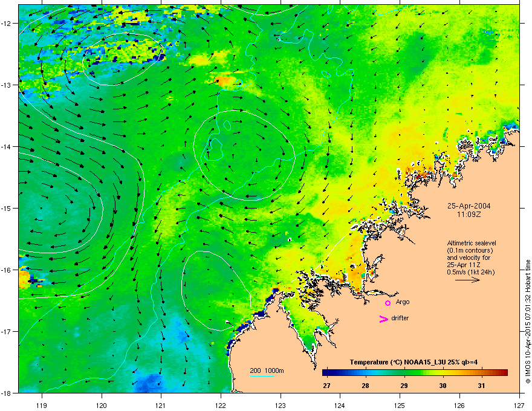532x411 pixels.
Task: Click the longitude axis label '121'
Action: pos(161,405)
